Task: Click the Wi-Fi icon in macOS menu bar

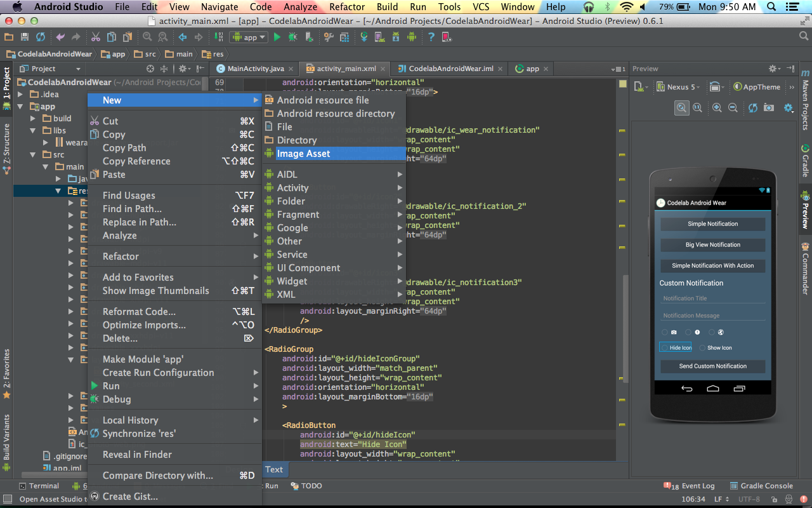Action: pos(627,7)
